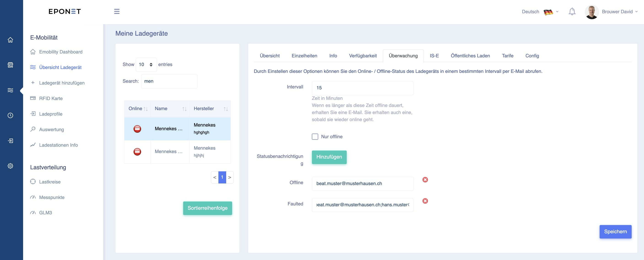Open the notifications bell
The width and height of the screenshot is (644, 260).
572,11
